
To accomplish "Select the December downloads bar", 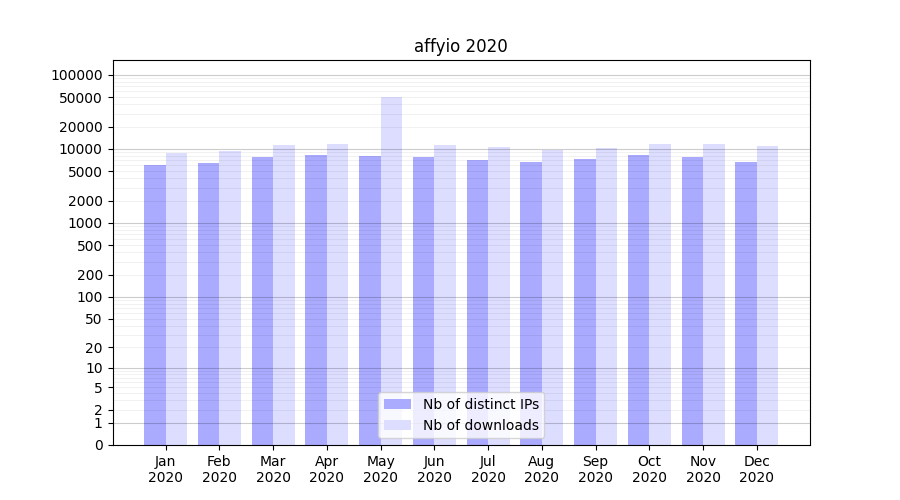I will coord(768,300).
